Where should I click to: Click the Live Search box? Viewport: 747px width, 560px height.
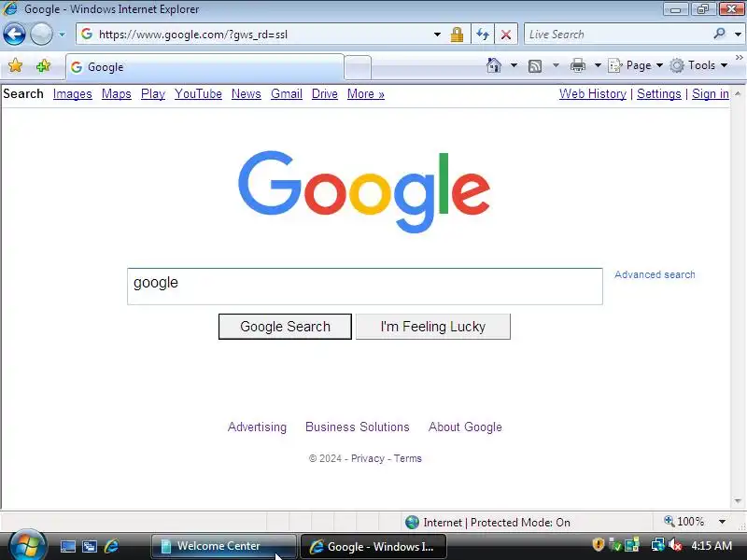pos(617,35)
